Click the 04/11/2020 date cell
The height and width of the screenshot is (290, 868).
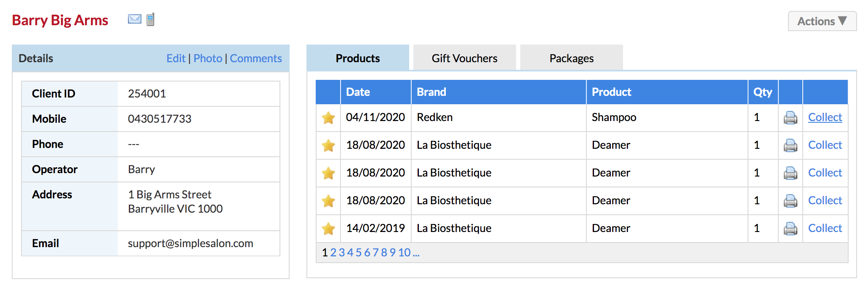375,117
